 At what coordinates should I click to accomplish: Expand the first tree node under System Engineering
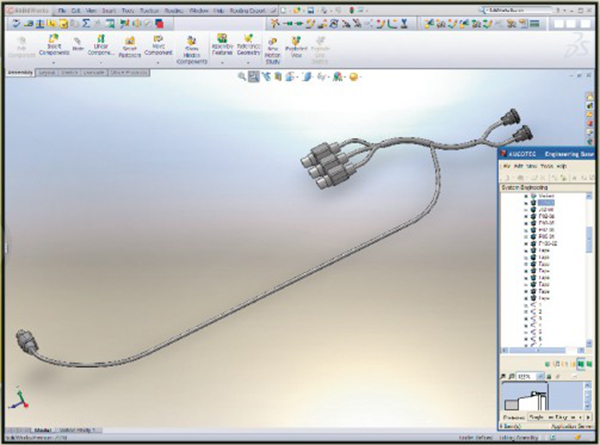[524, 196]
